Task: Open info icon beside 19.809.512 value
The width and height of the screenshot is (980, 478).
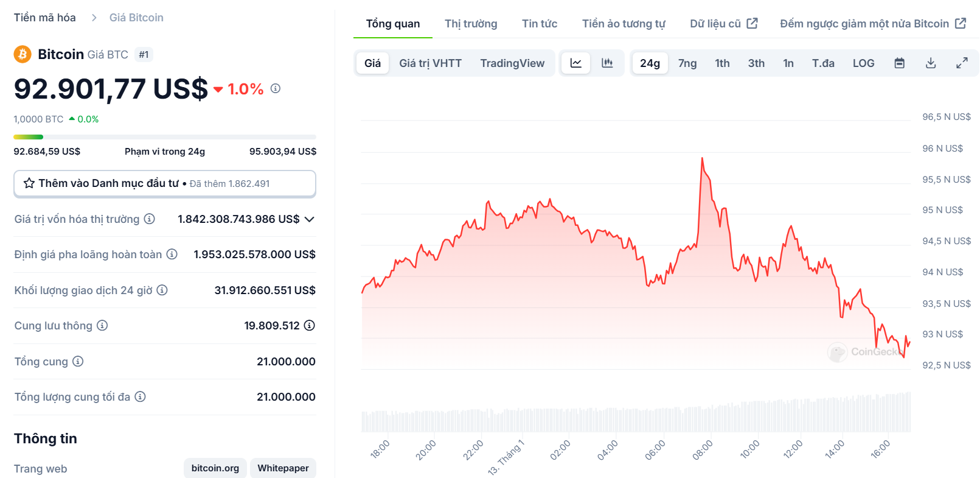Action: coord(310,325)
